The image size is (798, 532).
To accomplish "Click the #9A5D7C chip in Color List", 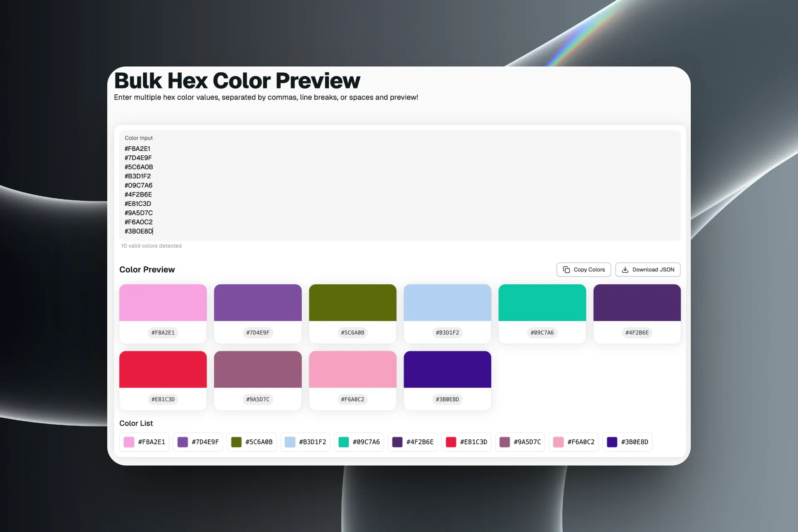I will pyautogui.click(x=520, y=442).
